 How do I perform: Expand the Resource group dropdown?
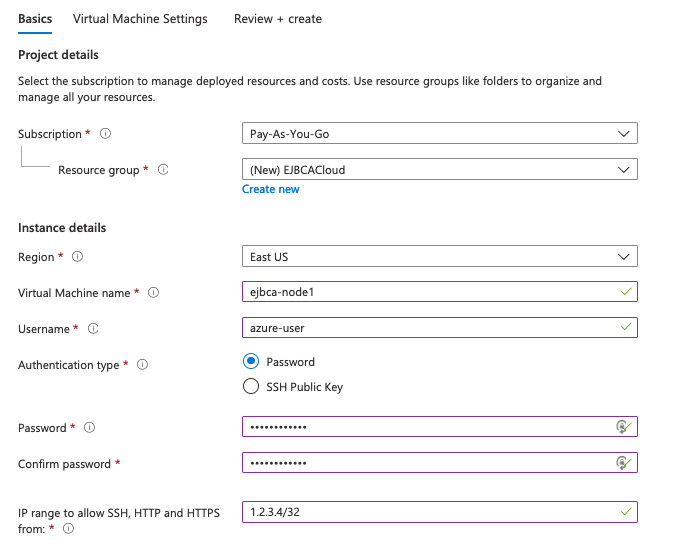(x=439, y=170)
